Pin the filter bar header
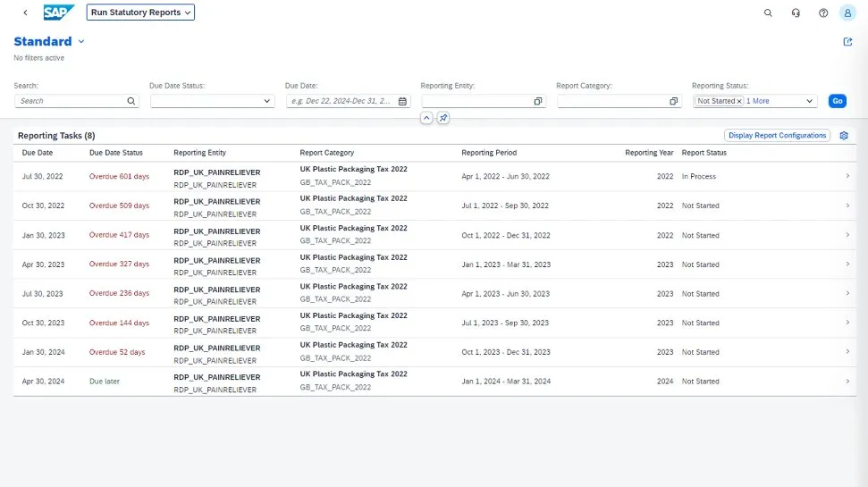The height and width of the screenshot is (487, 868). 443,118
